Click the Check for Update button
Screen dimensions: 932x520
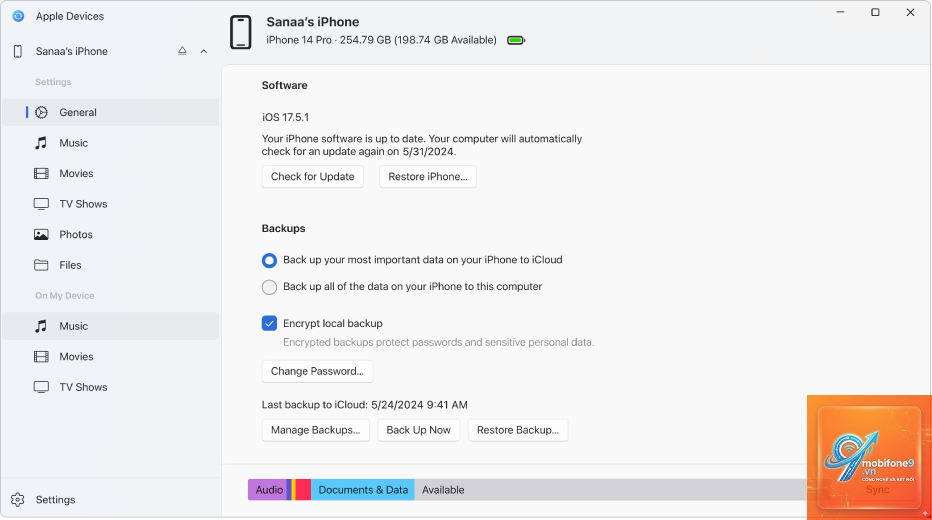[313, 177]
